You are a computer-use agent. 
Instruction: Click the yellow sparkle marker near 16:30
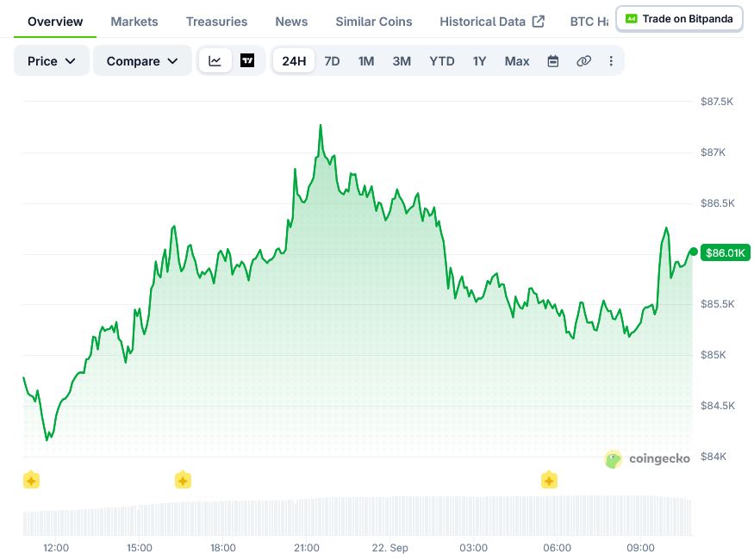coord(183,480)
